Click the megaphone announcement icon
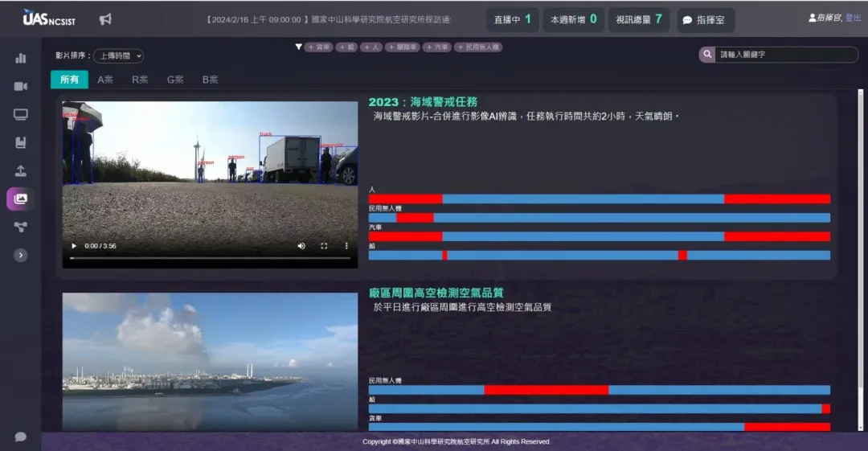Screen dimensions: 868x451 (105, 19)
